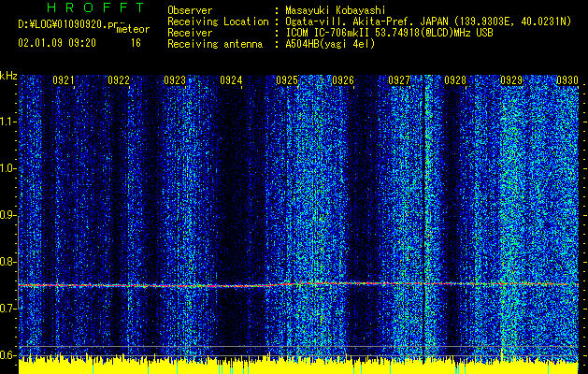Click the Observer label
Screen dimensions: 588x374
[x=190, y=10]
